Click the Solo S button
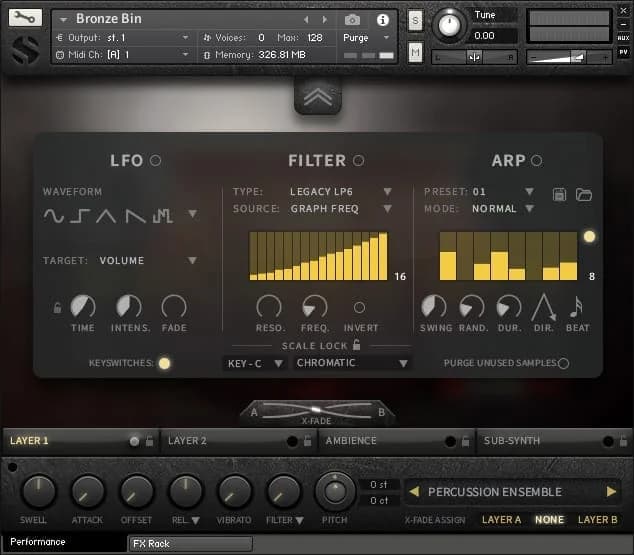This screenshot has height=555, width=634. point(415,21)
